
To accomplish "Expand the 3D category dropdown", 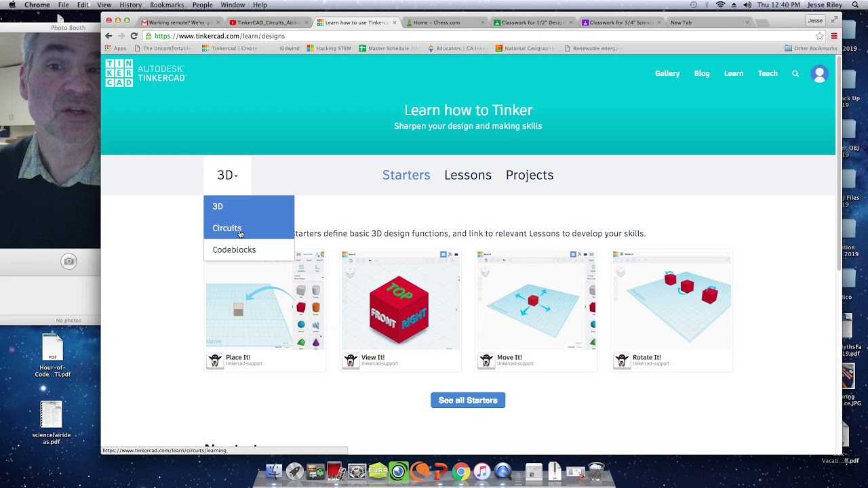I will 227,175.
